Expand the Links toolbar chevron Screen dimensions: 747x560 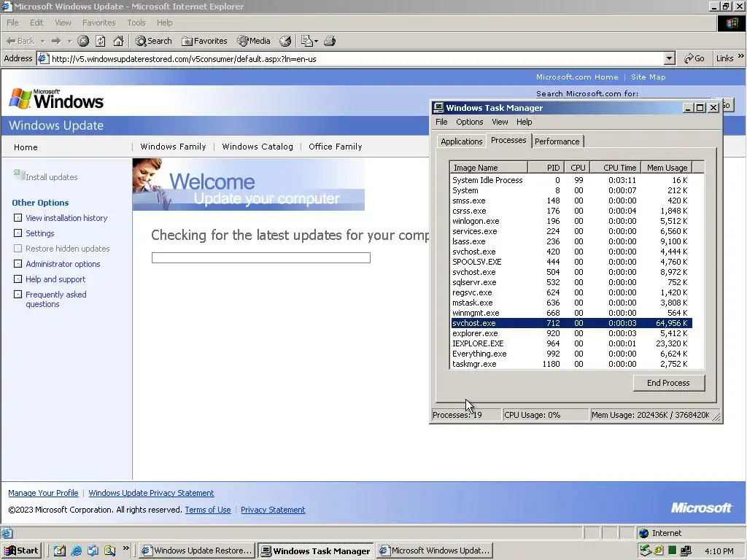[x=741, y=56]
